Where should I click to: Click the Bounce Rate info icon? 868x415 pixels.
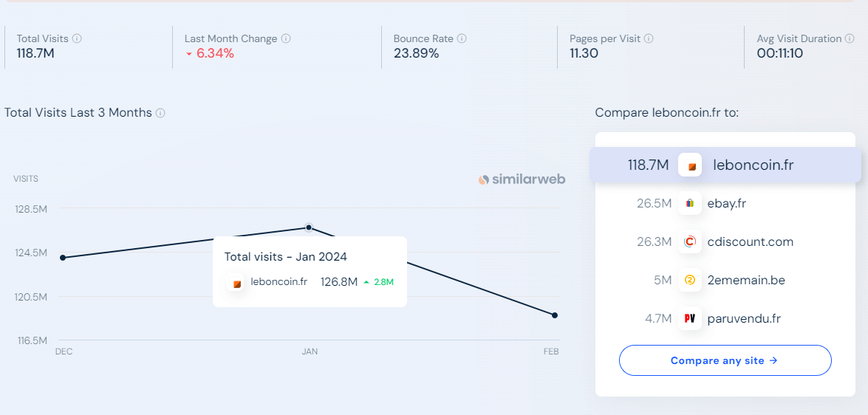click(x=462, y=38)
